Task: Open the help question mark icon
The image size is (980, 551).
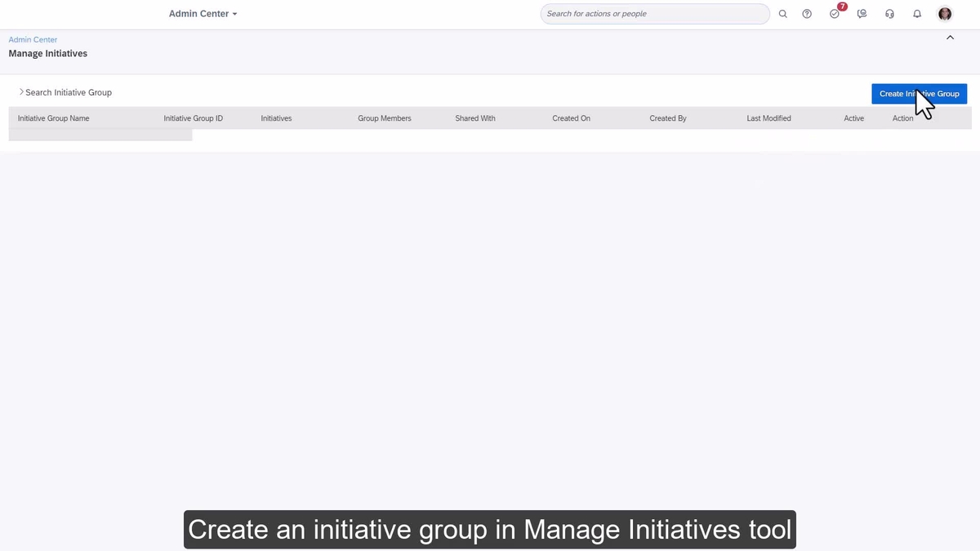Action: [807, 14]
